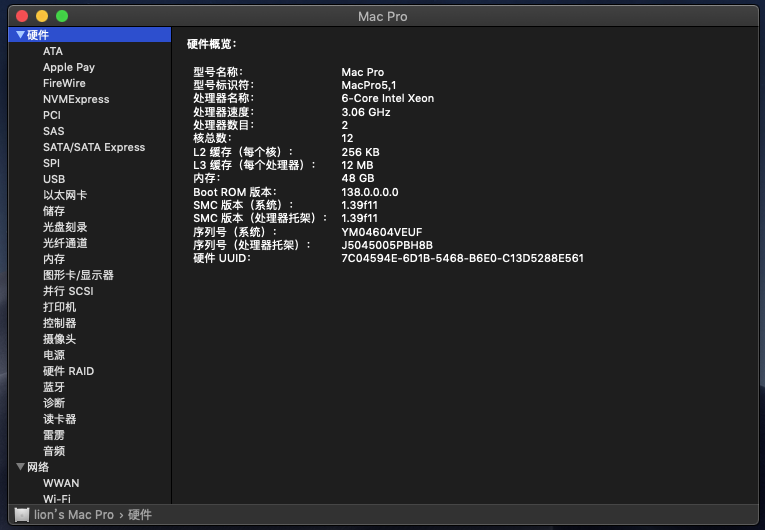Choose 读卡器 item
Screen dimensions: 765x530
60,419
